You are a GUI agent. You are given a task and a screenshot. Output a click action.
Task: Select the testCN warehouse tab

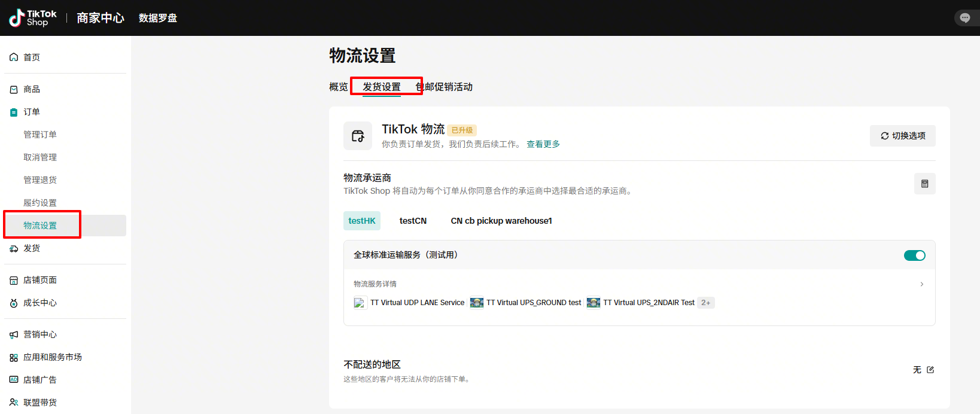coord(413,221)
